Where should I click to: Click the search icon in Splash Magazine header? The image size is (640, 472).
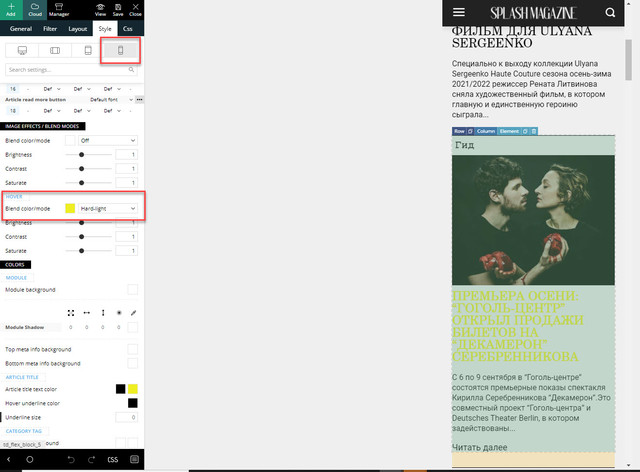610,13
